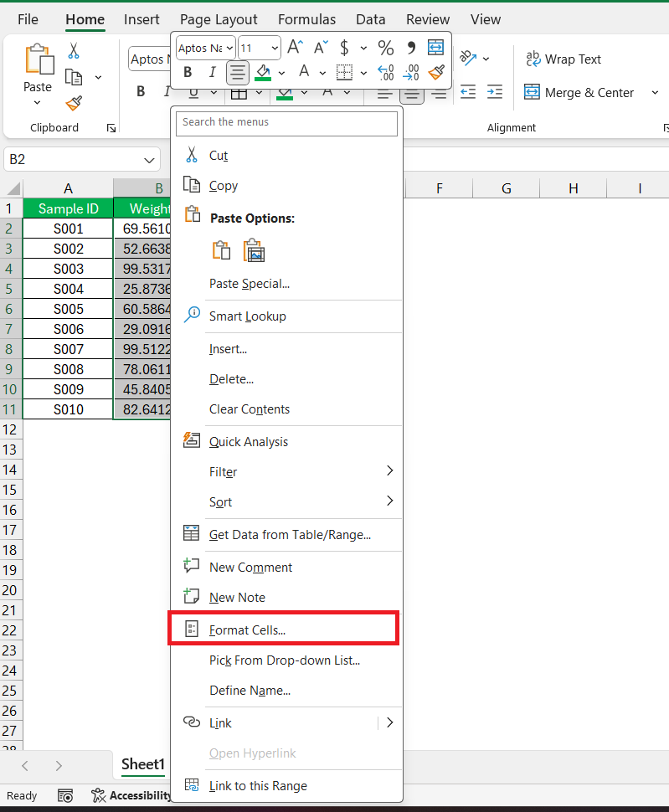This screenshot has height=812, width=669.
Task: Apply percent style in mini toolbar
Action: tap(386, 48)
